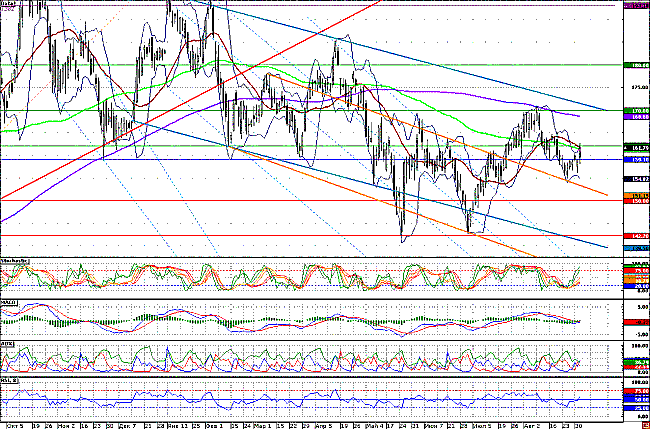
Task: Select the MACD indicator panel label
Action: tap(10, 301)
